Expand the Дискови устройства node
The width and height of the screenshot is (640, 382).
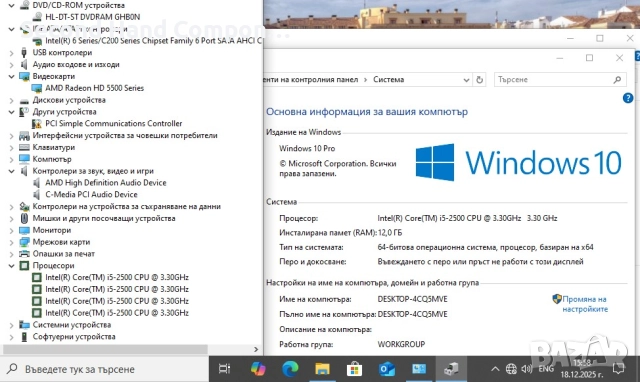tap(11, 100)
